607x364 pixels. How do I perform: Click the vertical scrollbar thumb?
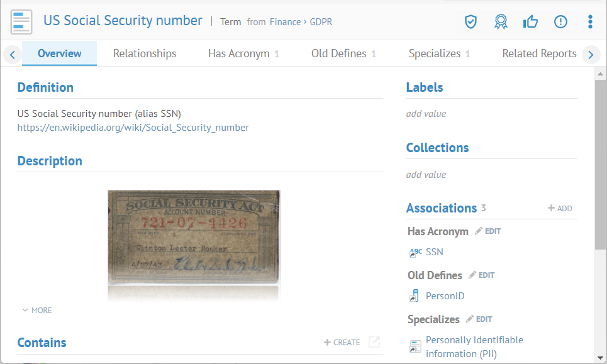point(600,163)
